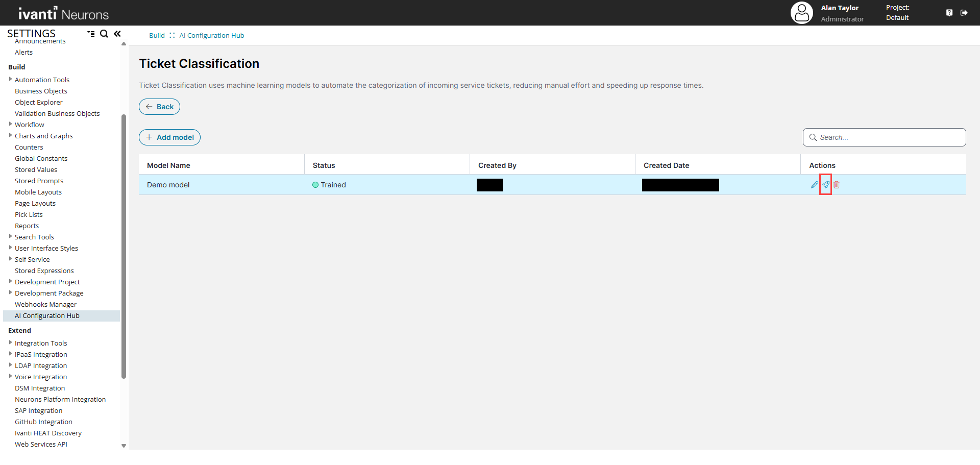This screenshot has height=465, width=980.
Task: Open the settings tree list-menu icon
Action: point(91,34)
